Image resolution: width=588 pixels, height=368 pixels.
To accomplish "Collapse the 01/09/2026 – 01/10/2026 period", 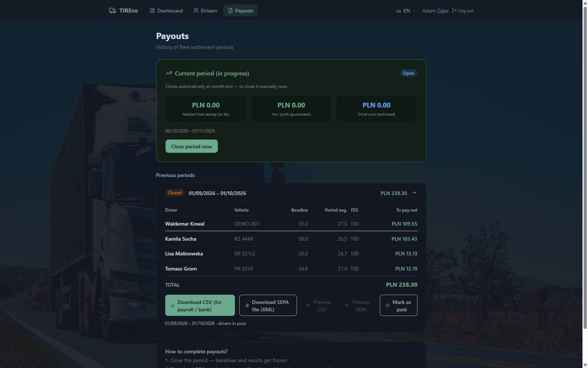I will 415,193.
